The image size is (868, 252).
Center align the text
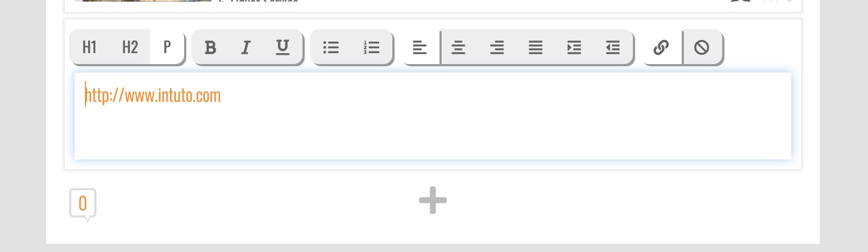pyautogui.click(x=459, y=48)
